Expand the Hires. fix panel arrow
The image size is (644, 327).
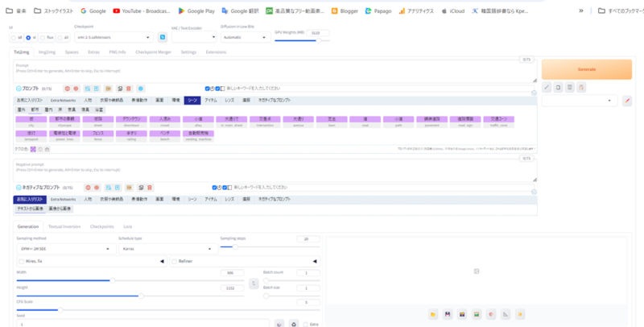162,261
